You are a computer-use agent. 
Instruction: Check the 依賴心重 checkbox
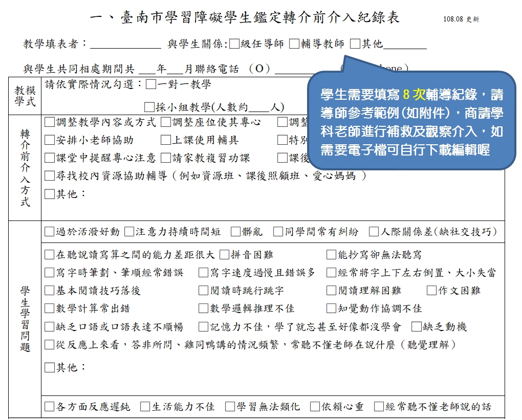click(x=315, y=407)
